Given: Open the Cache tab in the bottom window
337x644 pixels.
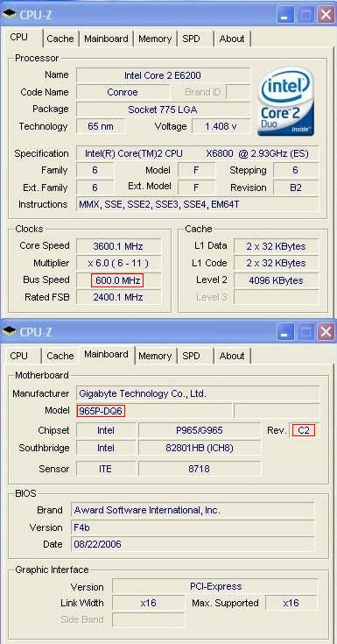Looking at the screenshot, I should (60, 356).
